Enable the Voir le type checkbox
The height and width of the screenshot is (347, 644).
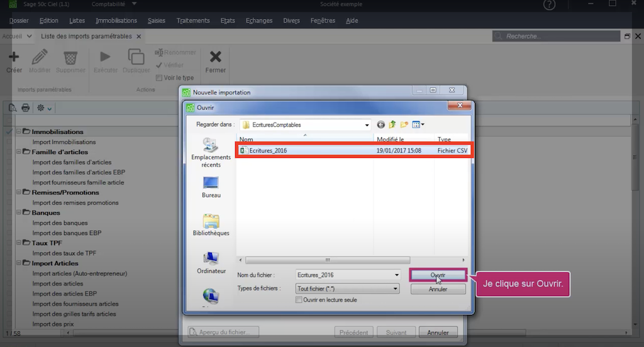159,77
